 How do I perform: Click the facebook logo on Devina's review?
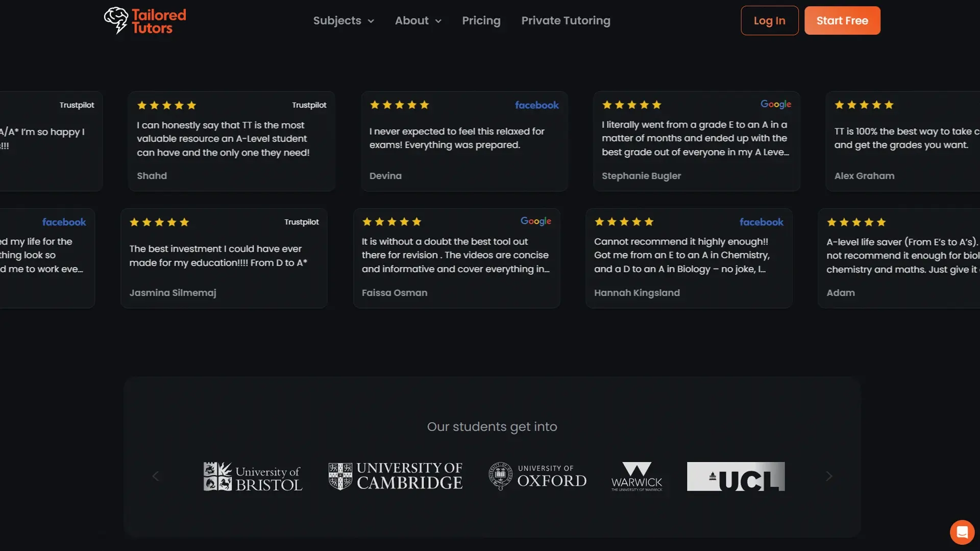pos(536,105)
